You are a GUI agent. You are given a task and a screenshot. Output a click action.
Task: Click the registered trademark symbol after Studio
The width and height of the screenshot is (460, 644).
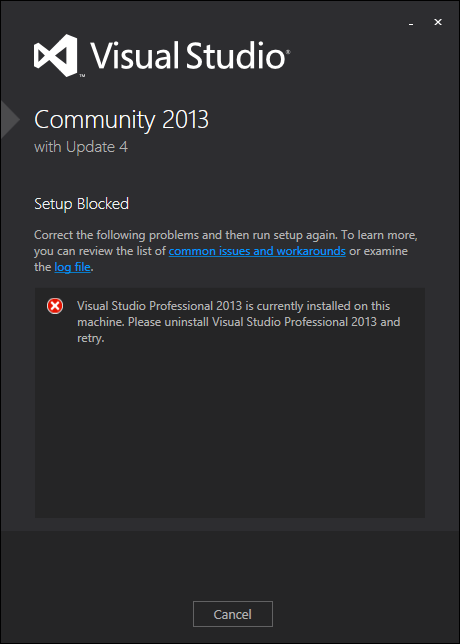point(288,53)
